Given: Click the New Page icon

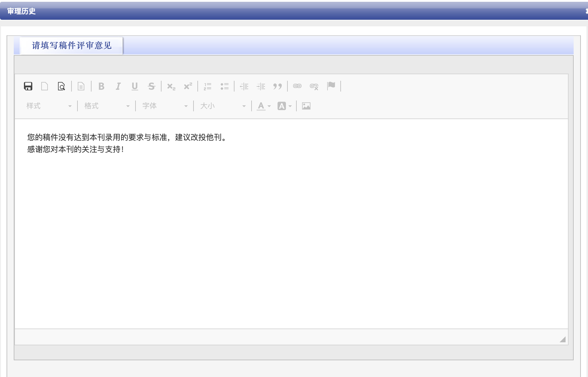Looking at the screenshot, I should (45, 86).
